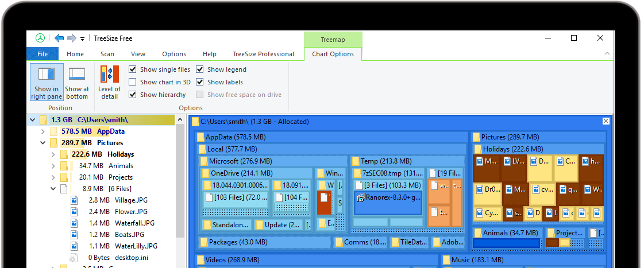Viewport: 644px width, 268px height.
Task: Enable Show chart in 3D
Action: (x=133, y=82)
